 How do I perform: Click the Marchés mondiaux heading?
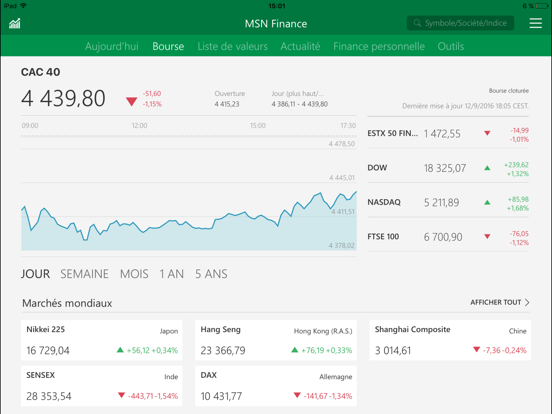(67, 303)
